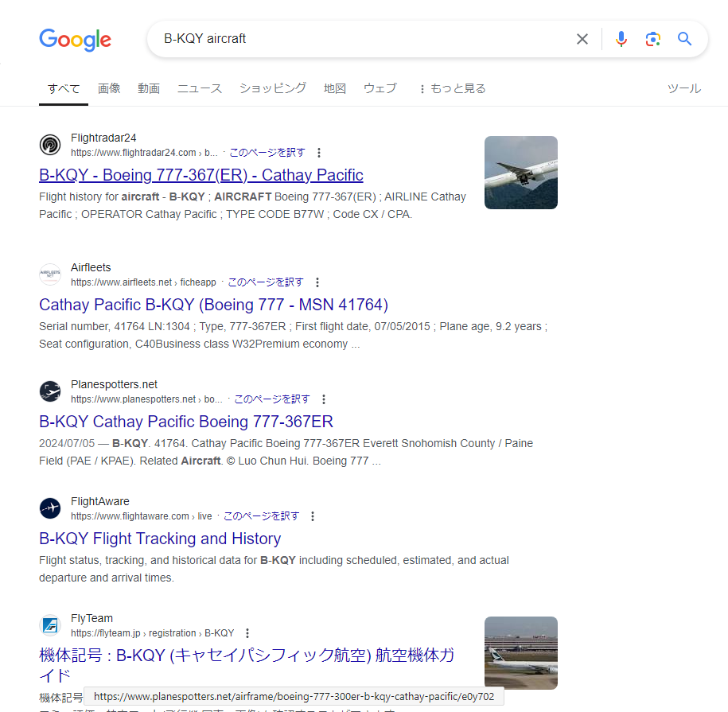Image resolution: width=728 pixels, height=712 pixels.
Task: Open the three-dot menu for Flightradar24 result
Action: (318, 153)
